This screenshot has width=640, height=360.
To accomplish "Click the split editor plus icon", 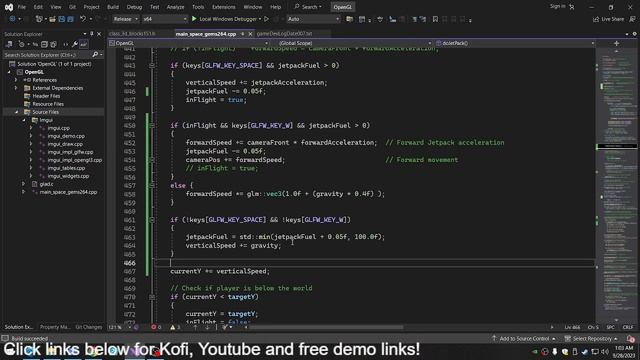I will tap(616, 43).
